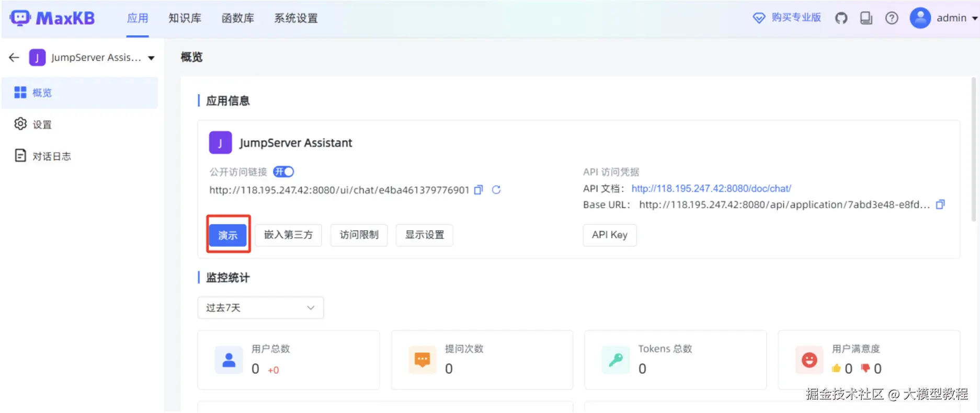
Task: Click the 提问次数 label
Action: pyautogui.click(x=464, y=349)
